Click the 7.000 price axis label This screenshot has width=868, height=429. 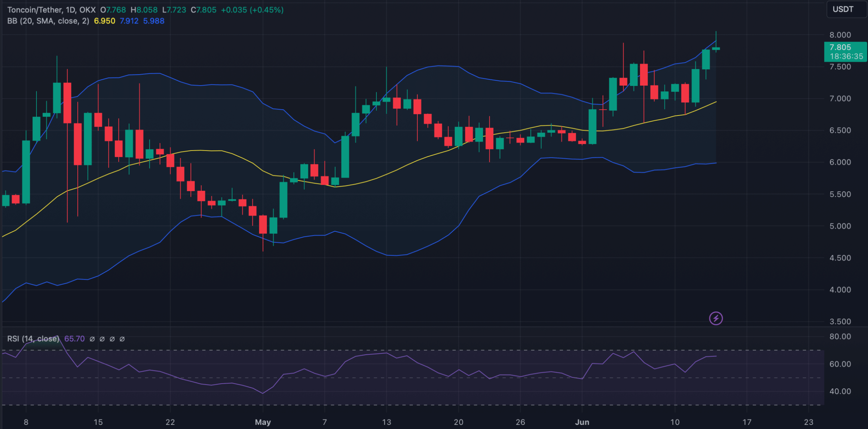coord(840,98)
